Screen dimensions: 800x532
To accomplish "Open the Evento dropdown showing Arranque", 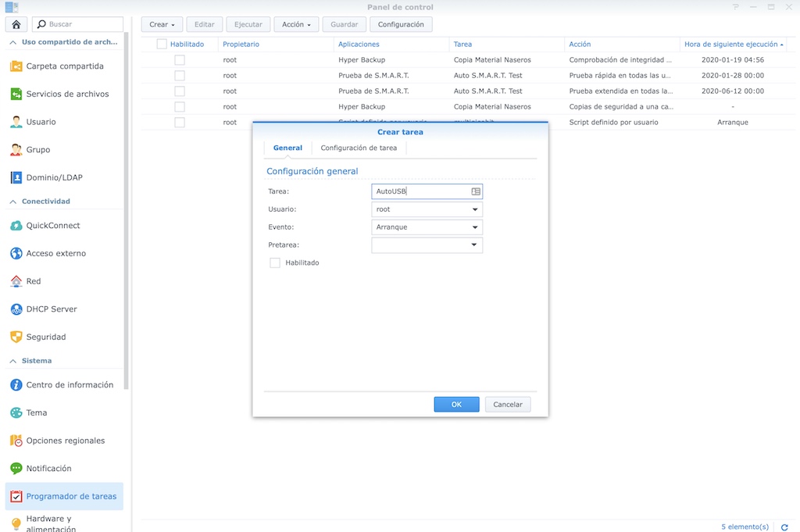I will pos(427,227).
